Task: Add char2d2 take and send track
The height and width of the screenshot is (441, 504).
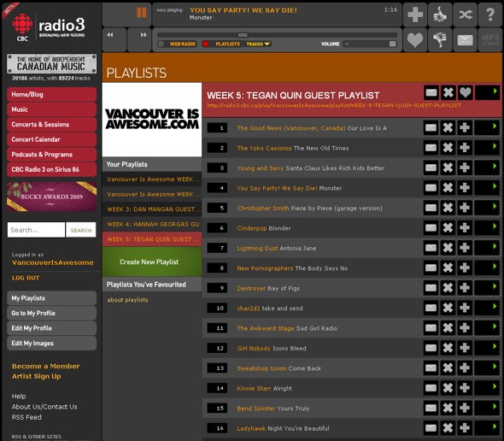Action: pyautogui.click(x=465, y=308)
